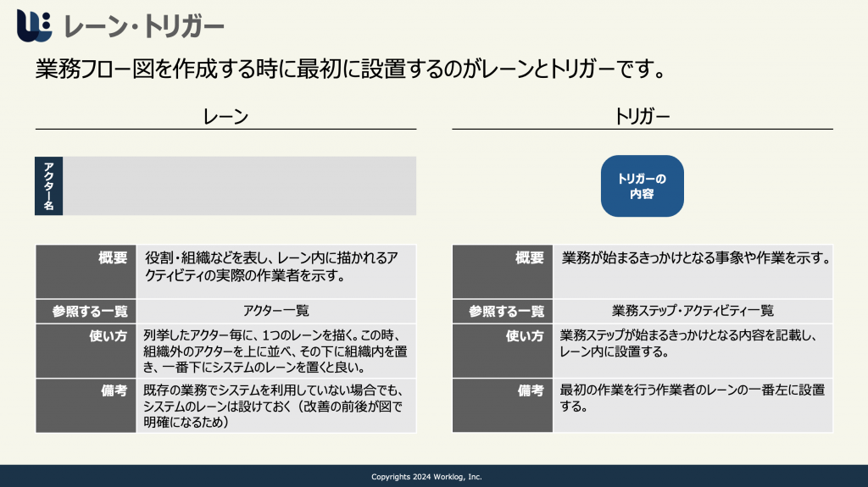This screenshot has height=487, width=868.
Task: Select the vertical アクター名 lane label
Action: (48, 186)
